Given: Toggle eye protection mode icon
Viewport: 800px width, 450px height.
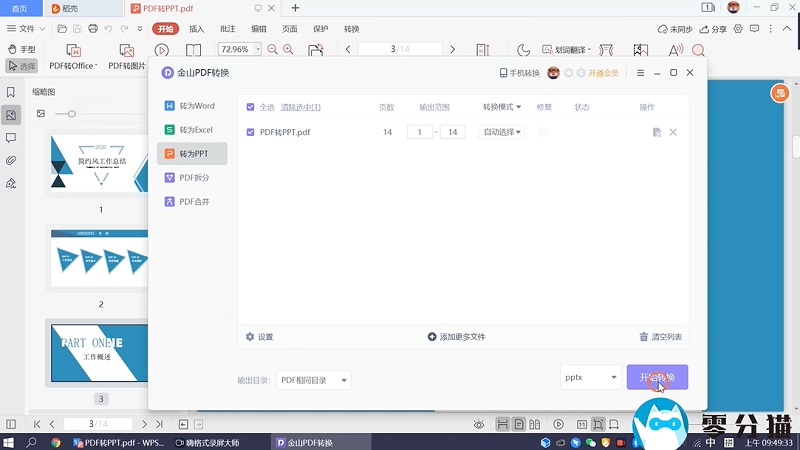Looking at the screenshot, I should point(479,424).
